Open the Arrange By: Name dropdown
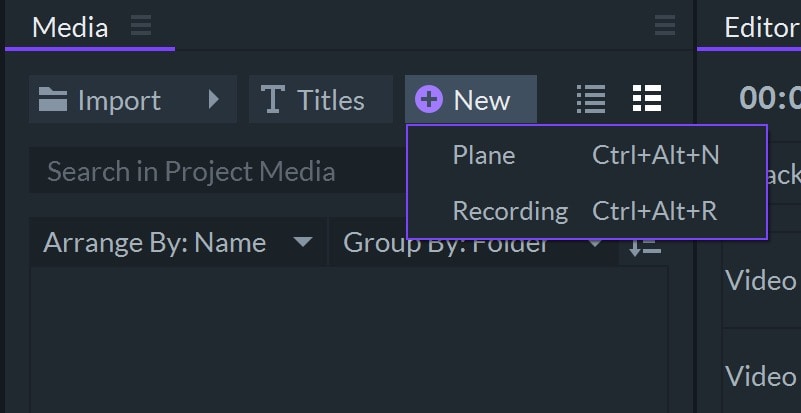 pos(177,243)
